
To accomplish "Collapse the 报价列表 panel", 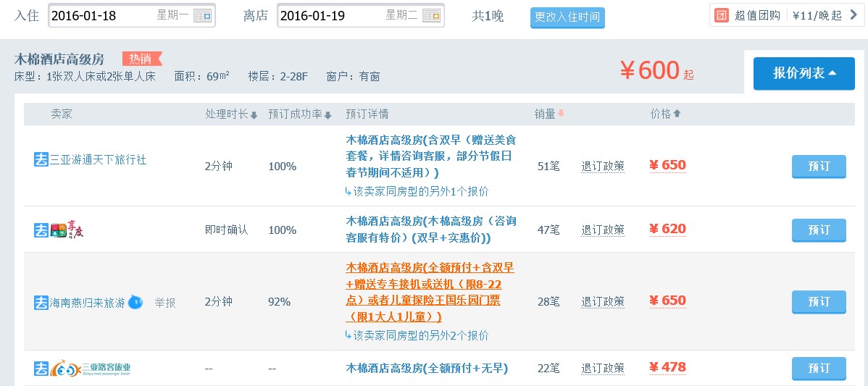I will [804, 73].
